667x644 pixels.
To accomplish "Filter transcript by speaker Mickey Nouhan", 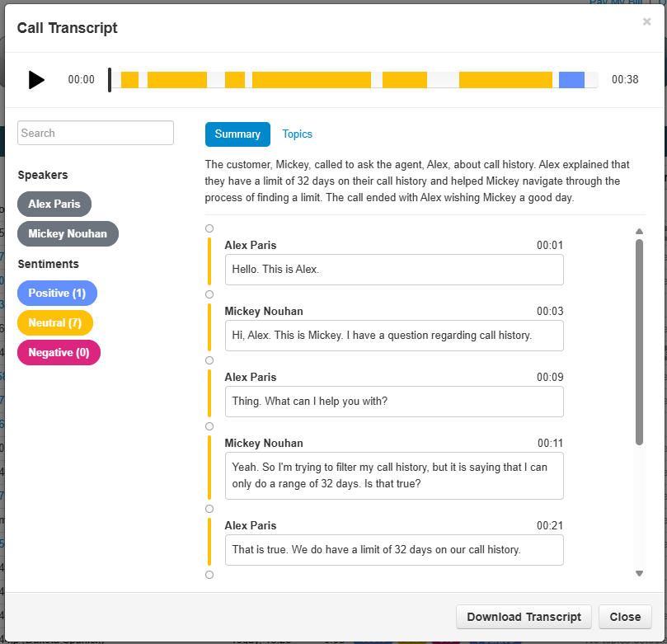I will tap(68, 233).
